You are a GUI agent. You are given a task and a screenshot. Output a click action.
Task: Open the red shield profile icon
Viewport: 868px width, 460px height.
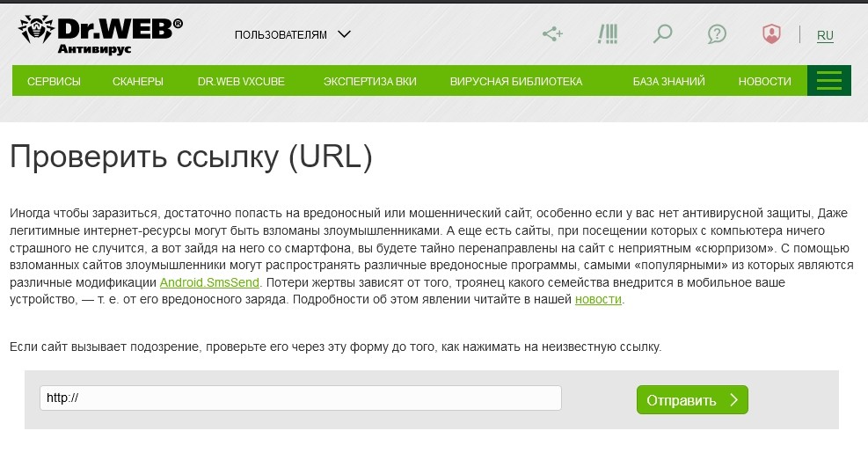(771, 34)
